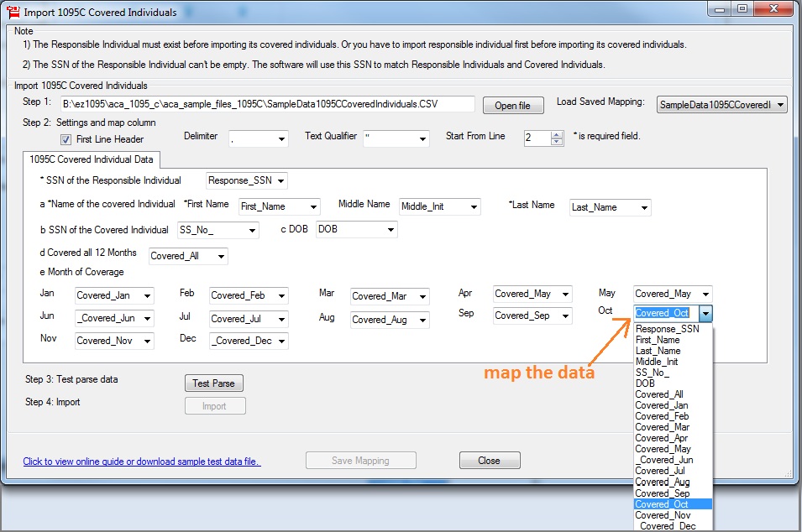The image size is (802, 532).
Task: Collapse the Oct dropdown arrow
Action: tap(705, 314)
